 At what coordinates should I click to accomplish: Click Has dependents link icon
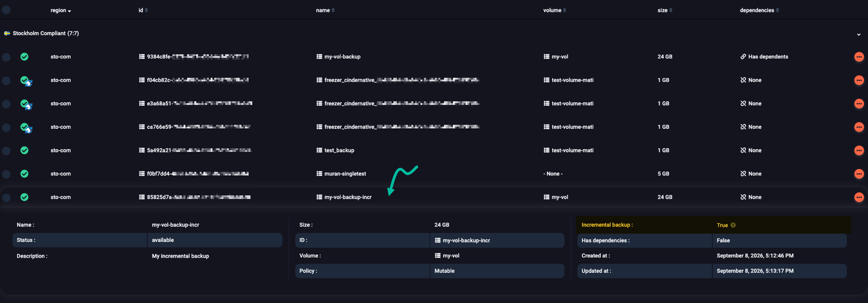pyautogui.click(x=743, y=57)
